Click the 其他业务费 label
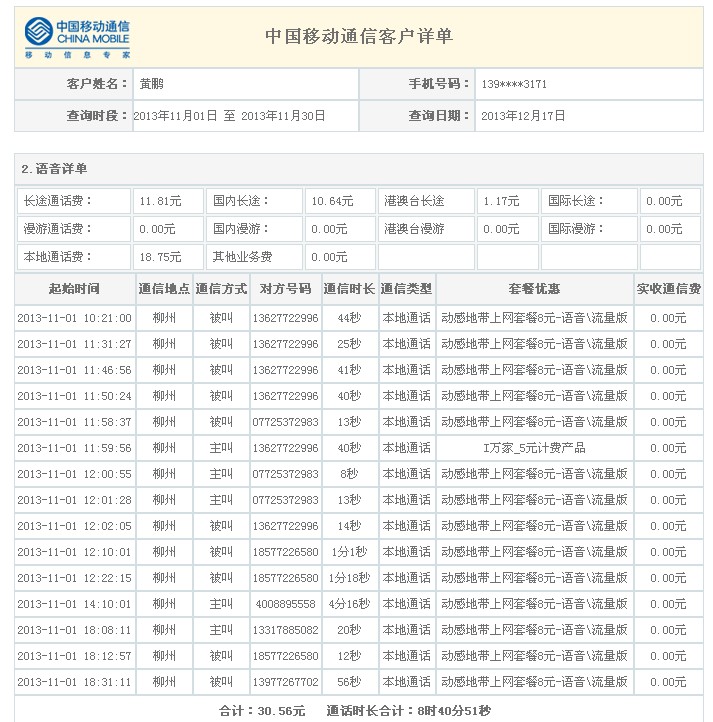 click(242, 257)
